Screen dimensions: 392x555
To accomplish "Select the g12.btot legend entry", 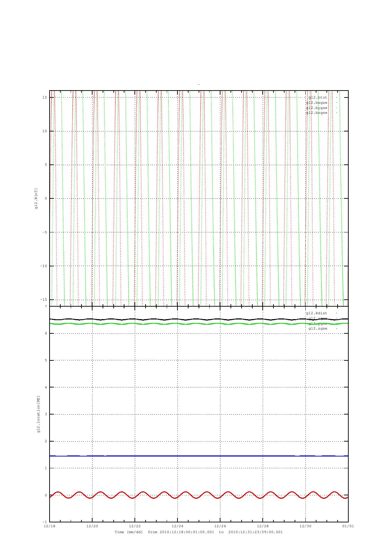I will pyautogui.click(x=317, y=97).
